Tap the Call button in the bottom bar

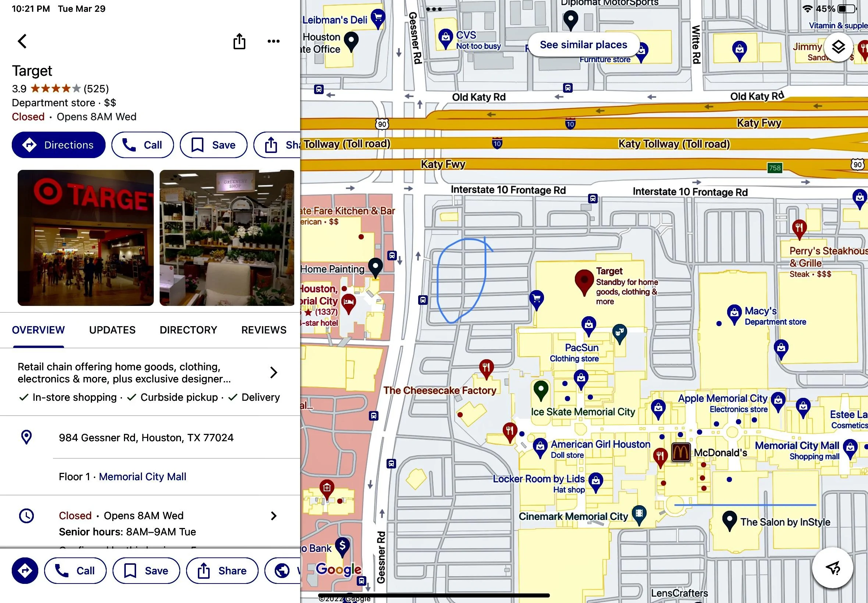click(75, 571)
